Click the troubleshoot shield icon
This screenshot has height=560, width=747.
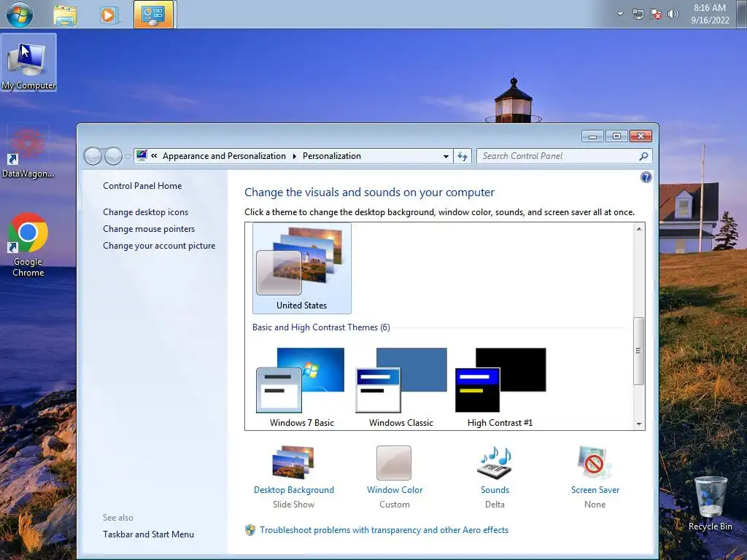(250, 530)
